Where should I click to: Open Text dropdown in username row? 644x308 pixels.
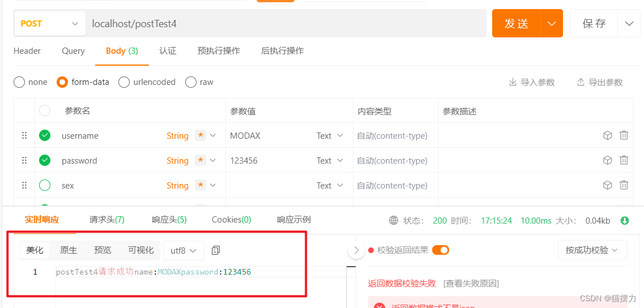330,135
